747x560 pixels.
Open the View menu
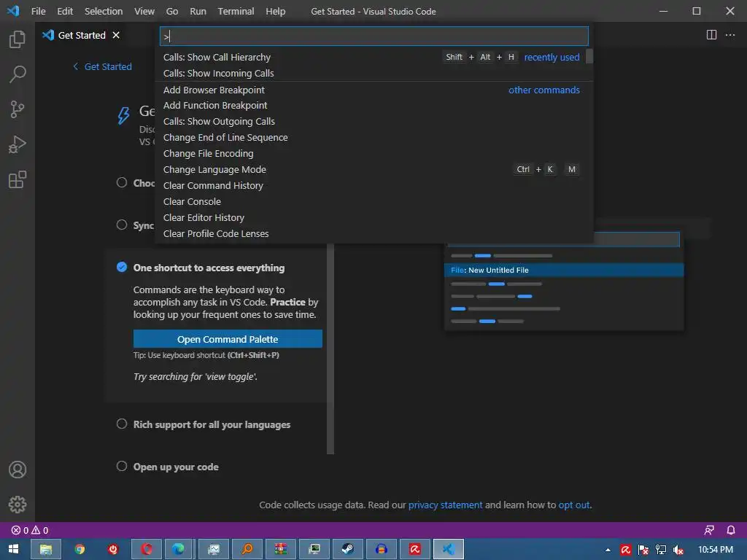144,11
